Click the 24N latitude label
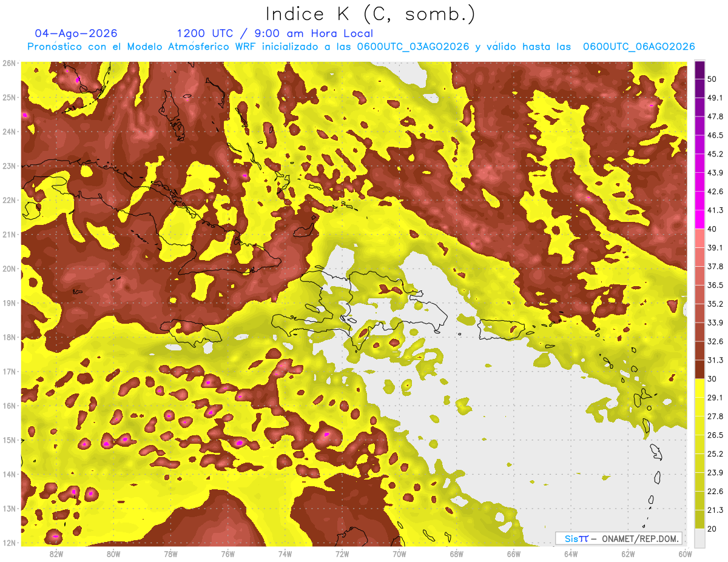Screen dimensions: 728x562 (x=9, y=132)
